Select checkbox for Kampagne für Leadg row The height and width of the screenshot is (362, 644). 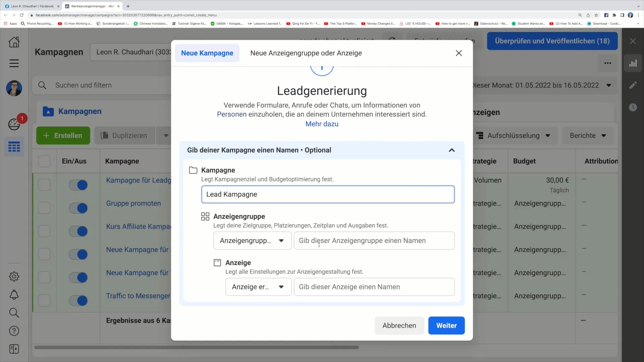click(44, 185)
